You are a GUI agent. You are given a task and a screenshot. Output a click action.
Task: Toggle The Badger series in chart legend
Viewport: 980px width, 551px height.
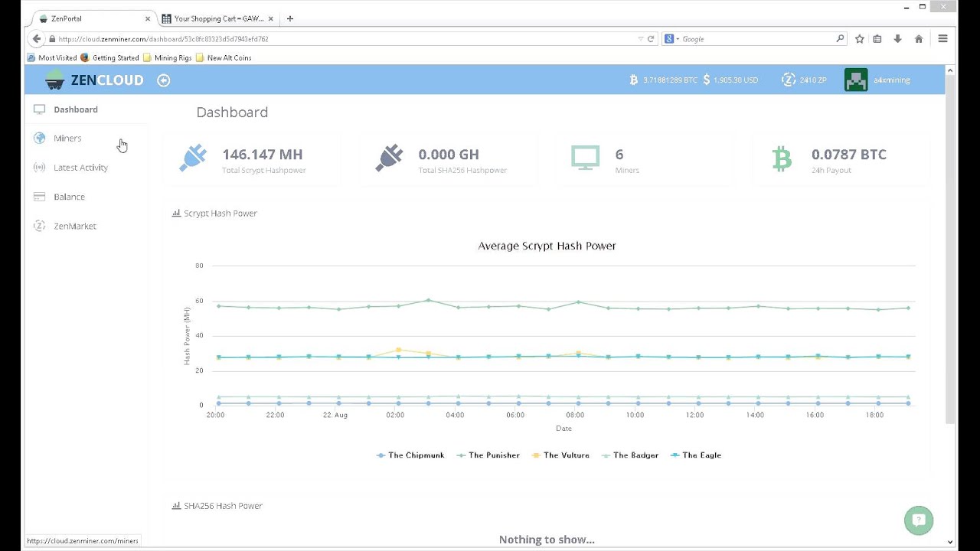click(x=629, y=455)
